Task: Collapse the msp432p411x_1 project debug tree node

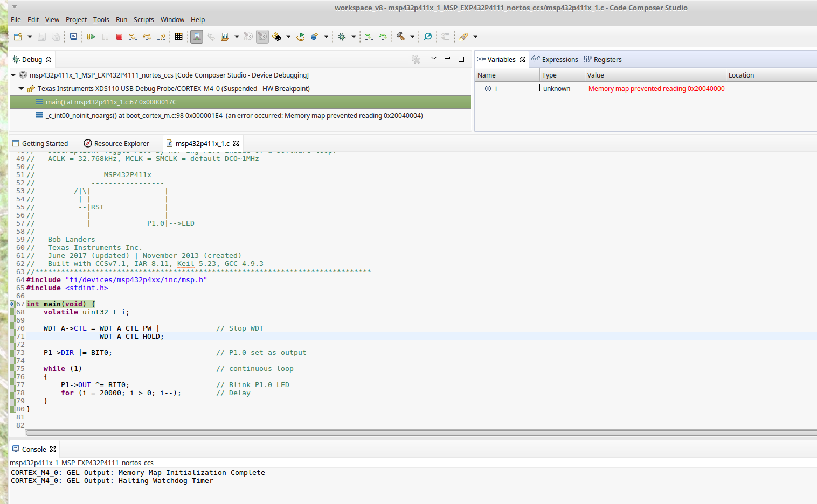Action: click(13, 75)
